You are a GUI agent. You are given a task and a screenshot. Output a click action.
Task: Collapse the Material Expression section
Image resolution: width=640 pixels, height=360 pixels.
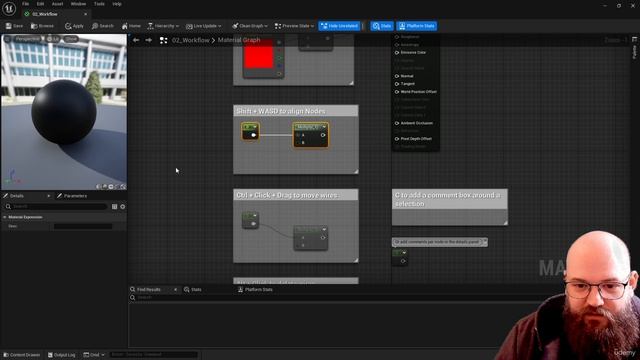click(x=5, y=217)
